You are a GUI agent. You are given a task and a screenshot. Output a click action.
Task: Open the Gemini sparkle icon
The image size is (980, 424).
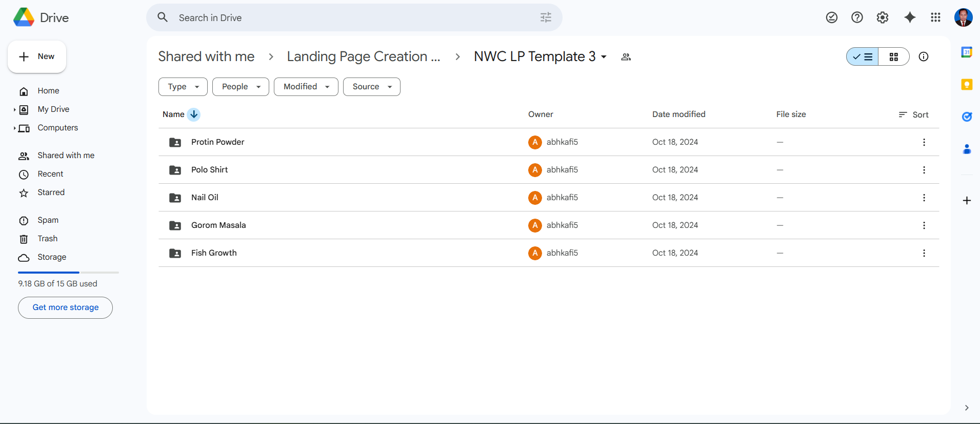click(x=909, y=17)
